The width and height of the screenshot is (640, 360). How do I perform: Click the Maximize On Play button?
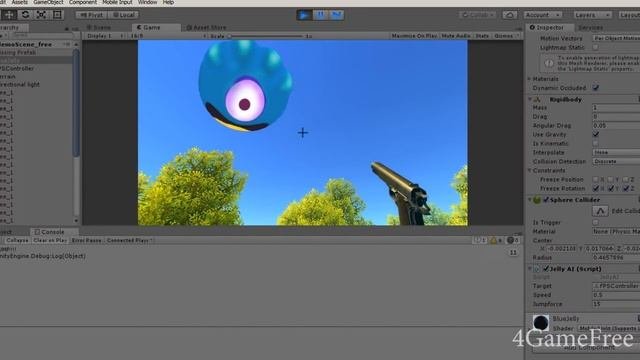[414, 36]
